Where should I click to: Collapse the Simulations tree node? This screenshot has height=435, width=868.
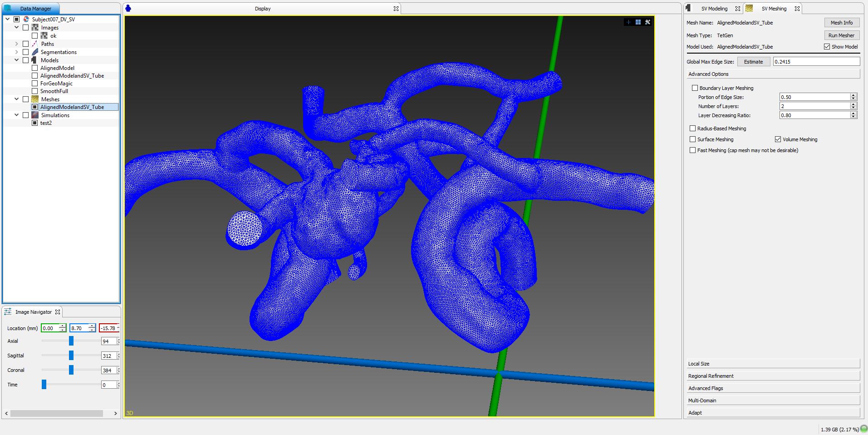pos(17,115)
